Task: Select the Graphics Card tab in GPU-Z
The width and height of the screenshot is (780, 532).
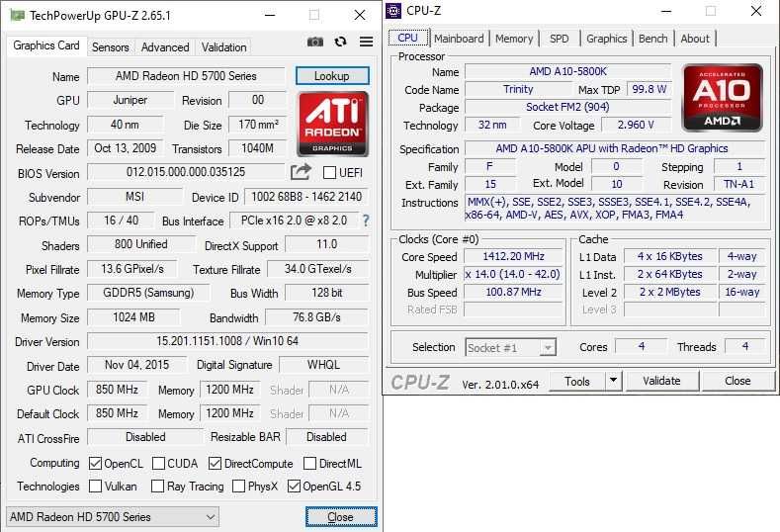Action: click(46, 45)
